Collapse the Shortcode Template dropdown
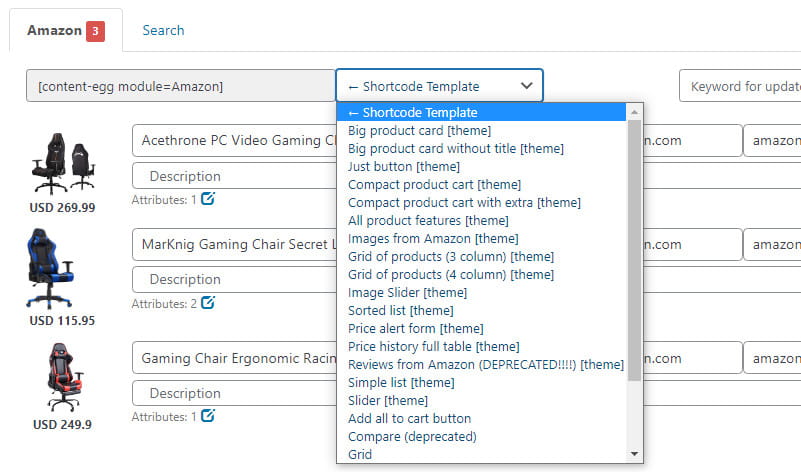This screenshot has width=801, height=472. (439, 86)
